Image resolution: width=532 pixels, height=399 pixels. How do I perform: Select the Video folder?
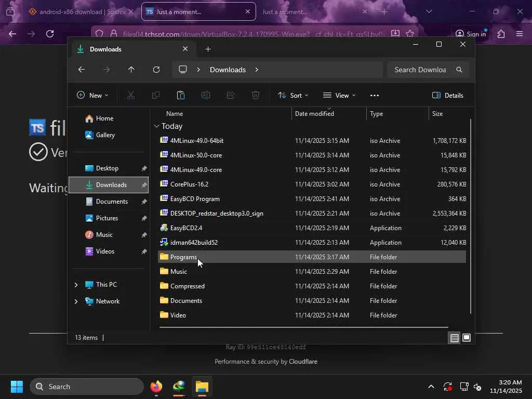click(x=312, y=315)
